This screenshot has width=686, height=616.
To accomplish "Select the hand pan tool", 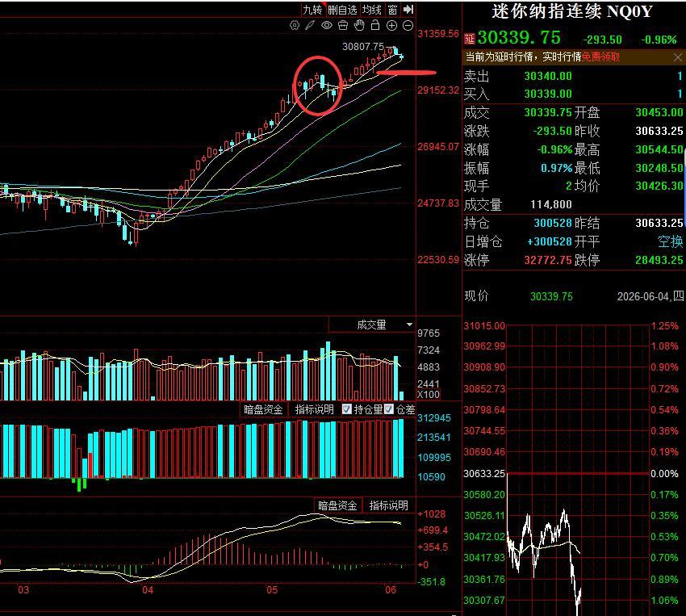I will point(359,25).
